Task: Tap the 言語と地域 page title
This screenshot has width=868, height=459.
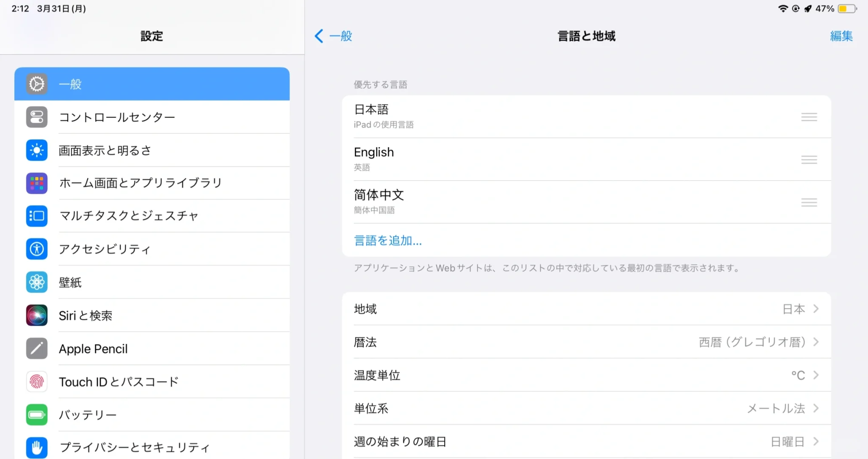Action: coord(586,36)
